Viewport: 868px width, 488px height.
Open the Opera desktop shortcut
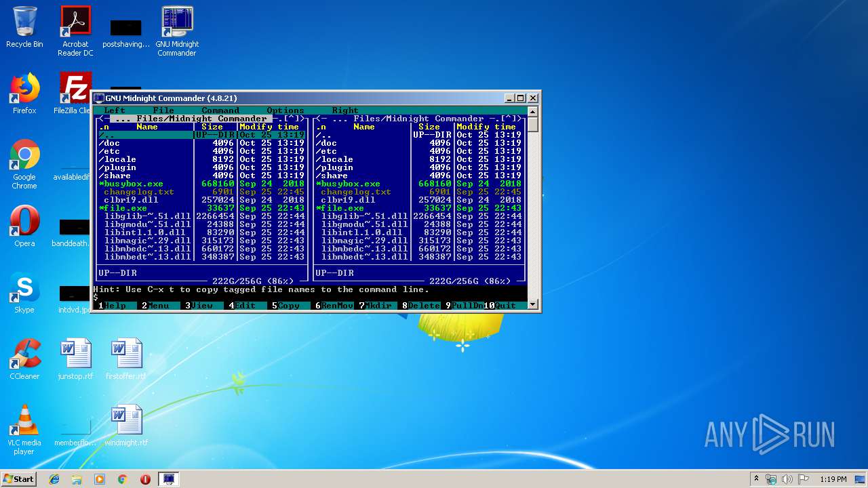pyautogui.click(x=24, y=226)
